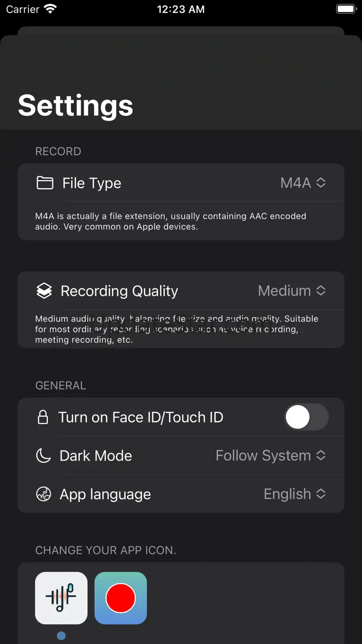362x644 pixels.
Task: Select the red record dot app icon
Action: (x=121, y=598)
